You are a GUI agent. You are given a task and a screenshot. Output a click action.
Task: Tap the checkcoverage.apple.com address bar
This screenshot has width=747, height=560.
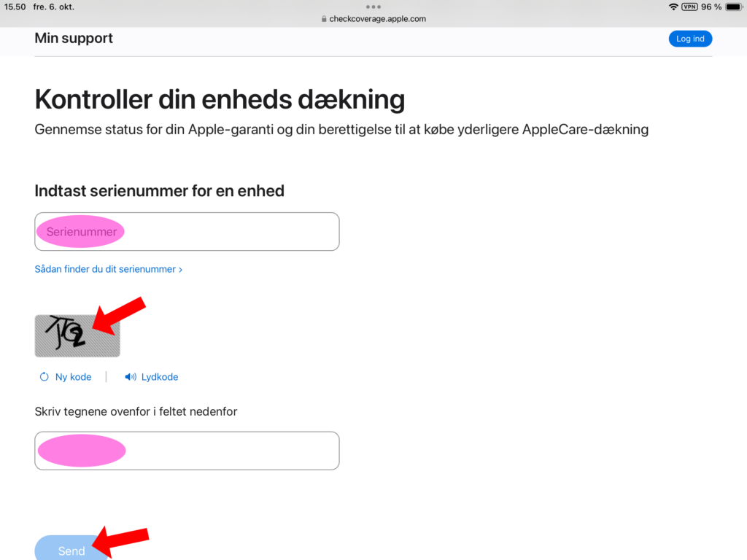click(373, 18)
